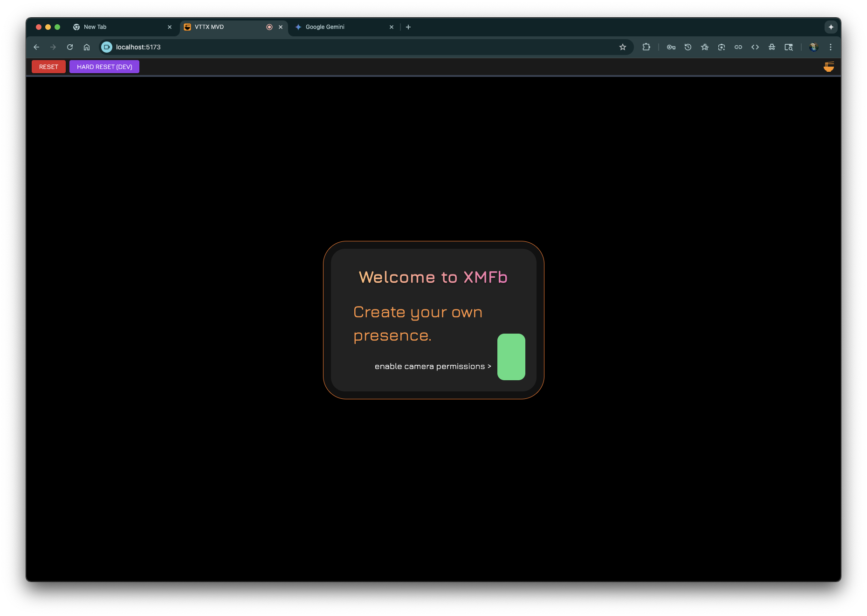Click the purple HARD RESET (DEV) button
Image resolution: width=867 pixels, height=616 pixels.
click(x=104, y=67)
